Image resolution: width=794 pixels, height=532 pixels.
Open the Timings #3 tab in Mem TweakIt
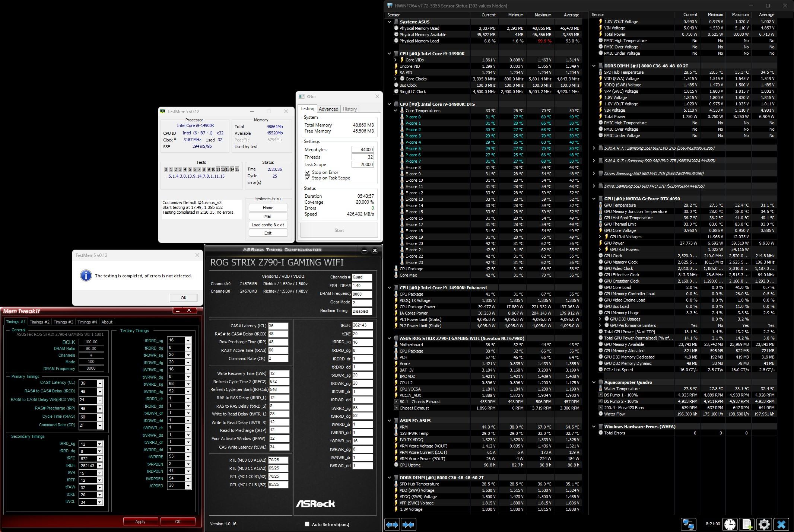click(x=63, y=322)
